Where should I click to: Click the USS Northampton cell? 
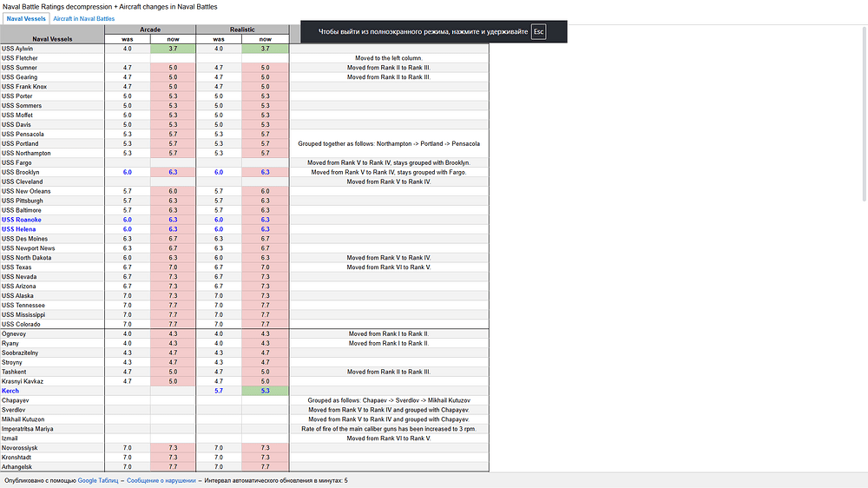click(x=52, y=153)
